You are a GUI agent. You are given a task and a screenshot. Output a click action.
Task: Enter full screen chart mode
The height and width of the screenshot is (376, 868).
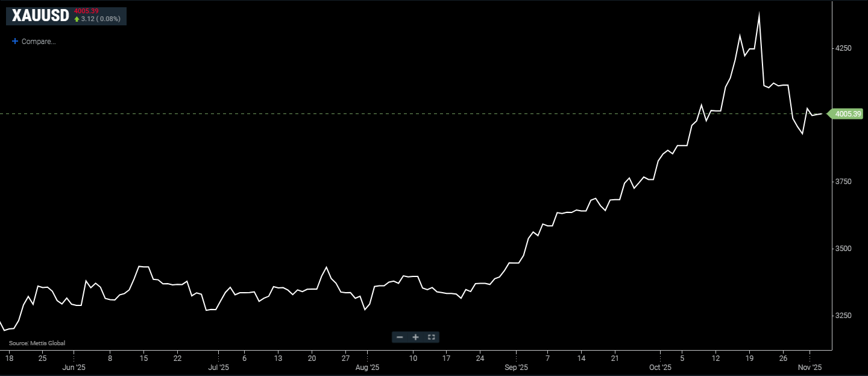(x=431, y=337)
